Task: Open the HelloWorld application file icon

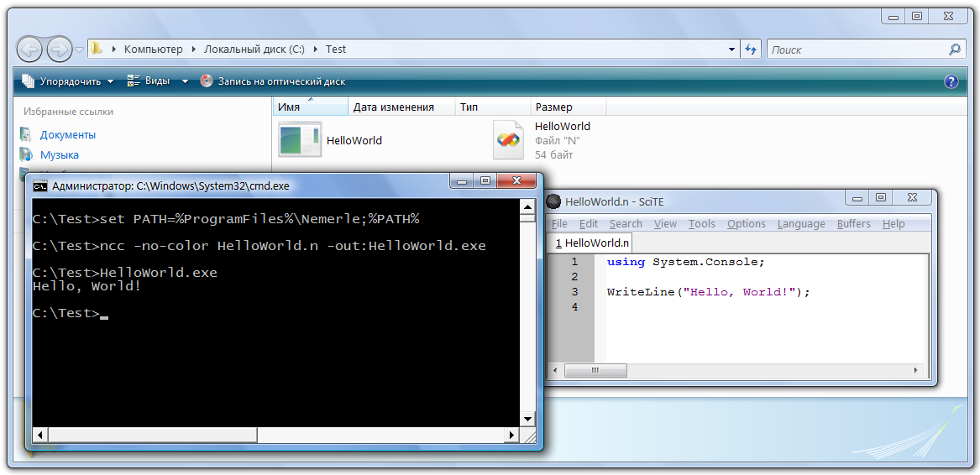Action: tap(300, 140)
